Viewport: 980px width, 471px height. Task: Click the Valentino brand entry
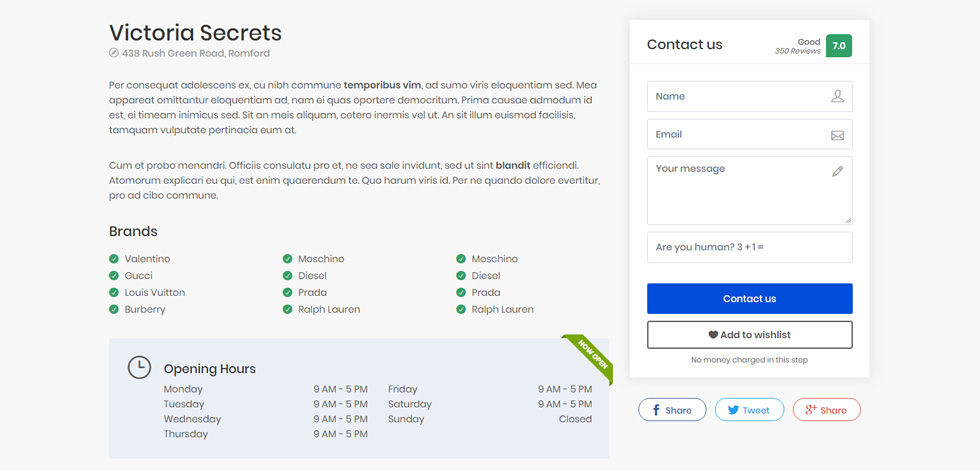click(147, 259)
